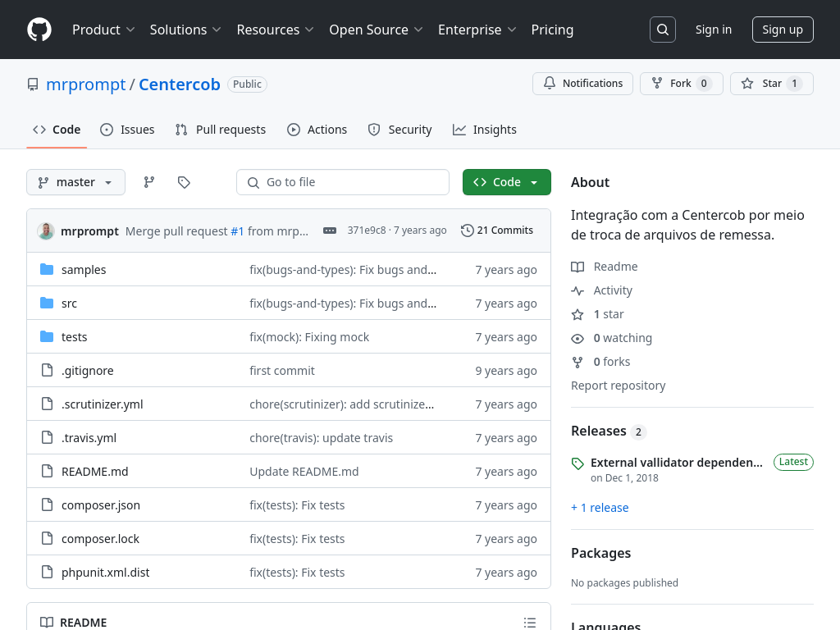Open the Packages heading link

pyautogui.click(x=601, y=554)
